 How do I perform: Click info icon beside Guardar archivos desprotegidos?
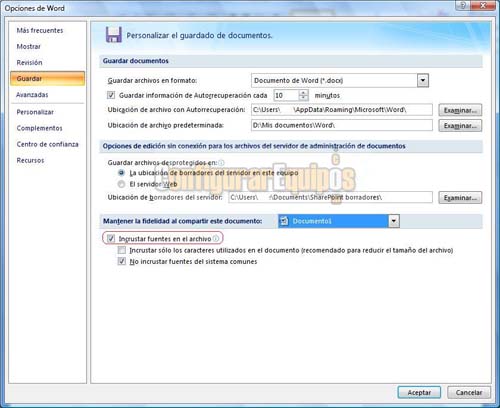coord(221,163)
